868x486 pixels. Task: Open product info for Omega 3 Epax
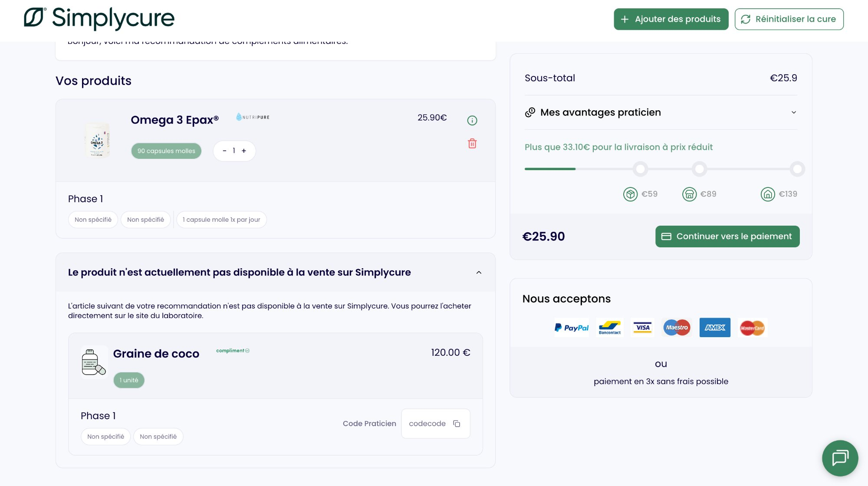472,120
